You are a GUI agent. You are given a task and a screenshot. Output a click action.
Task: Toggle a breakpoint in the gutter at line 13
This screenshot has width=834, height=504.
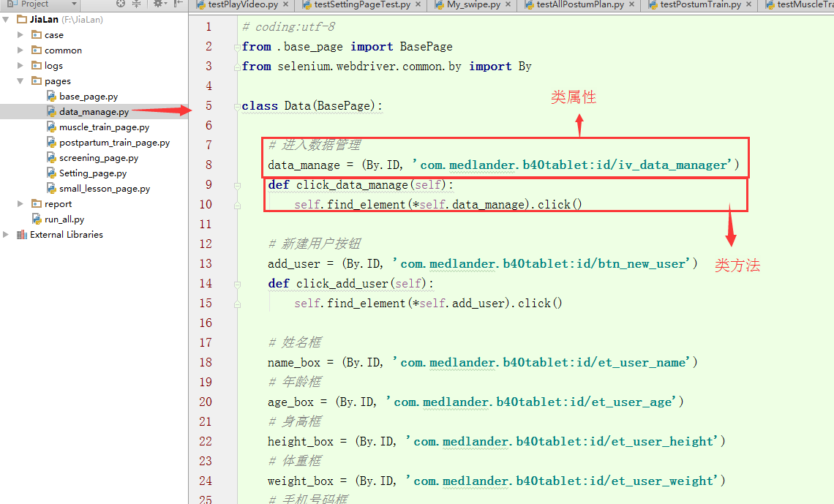coord(227,263)
